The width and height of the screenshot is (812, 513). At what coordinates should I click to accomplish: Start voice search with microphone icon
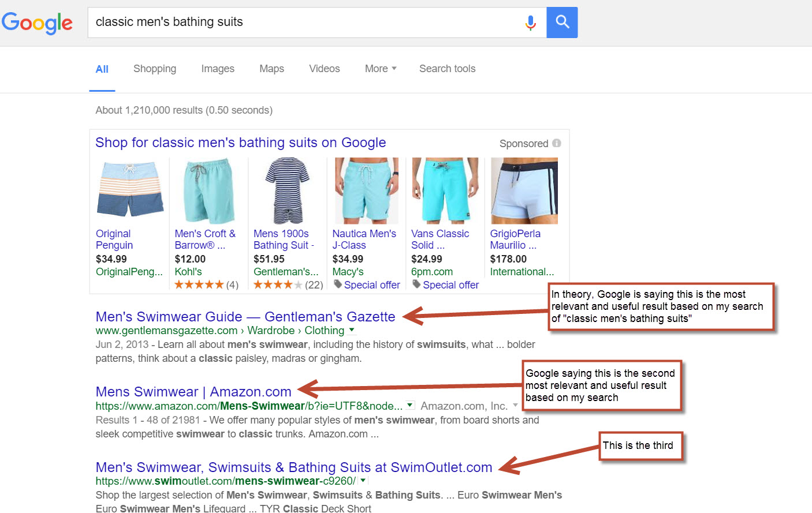530,23
